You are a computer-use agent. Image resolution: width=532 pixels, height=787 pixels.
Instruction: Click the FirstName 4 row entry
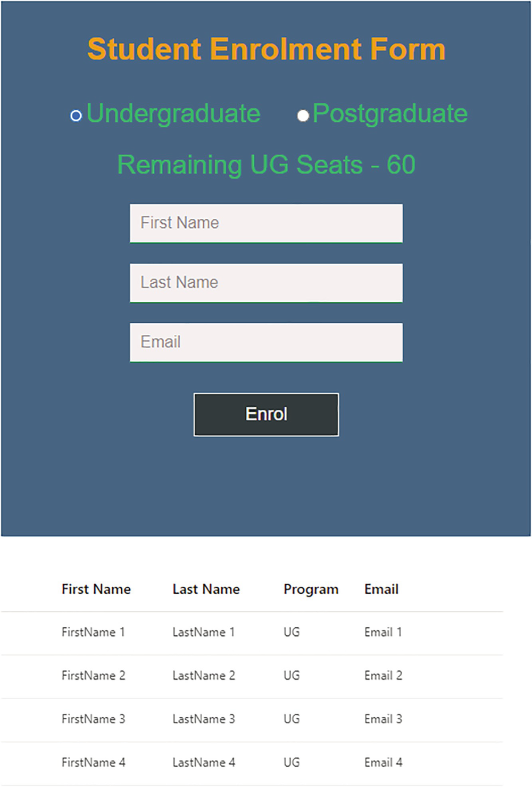tap(93, 763)
